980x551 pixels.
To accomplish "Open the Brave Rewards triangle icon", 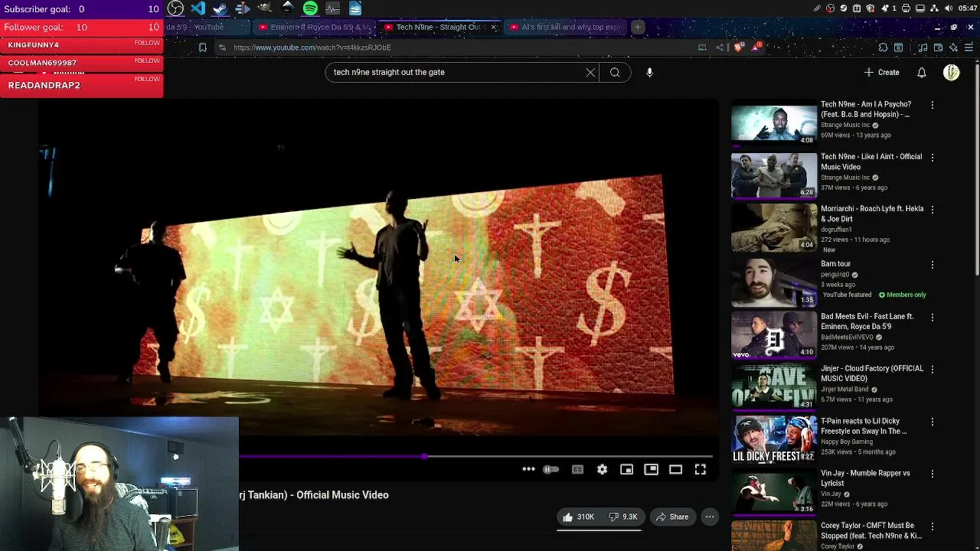I will [756, 47].
